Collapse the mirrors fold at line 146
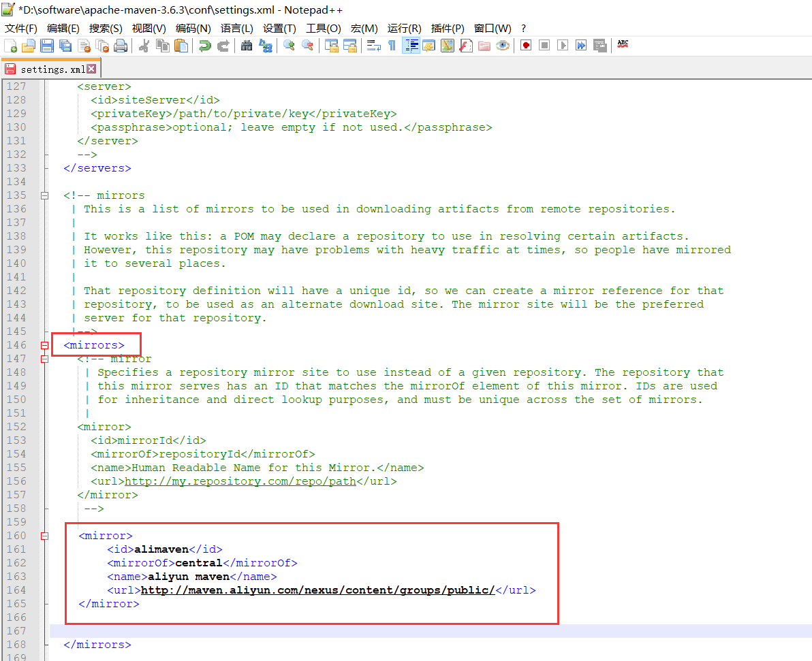Viewport: 812px width, 661px height. (44, 345)
